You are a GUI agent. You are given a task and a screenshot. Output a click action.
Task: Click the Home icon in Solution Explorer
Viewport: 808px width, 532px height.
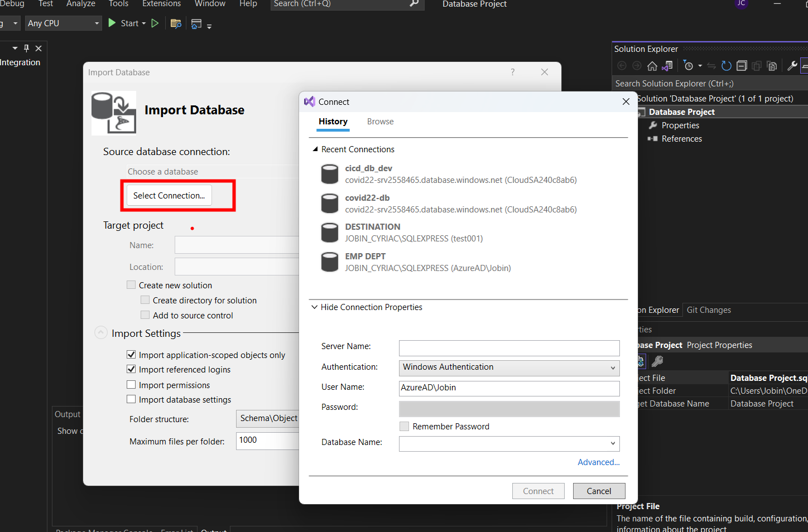tap(652, 66)
